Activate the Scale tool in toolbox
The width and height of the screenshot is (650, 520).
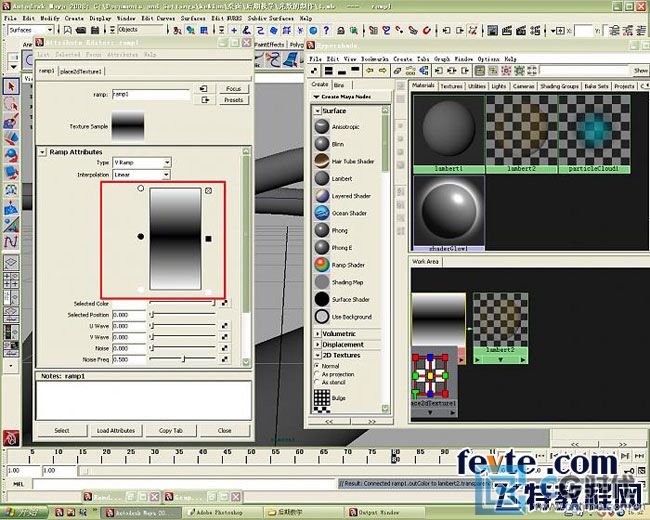tap(11, 173)
